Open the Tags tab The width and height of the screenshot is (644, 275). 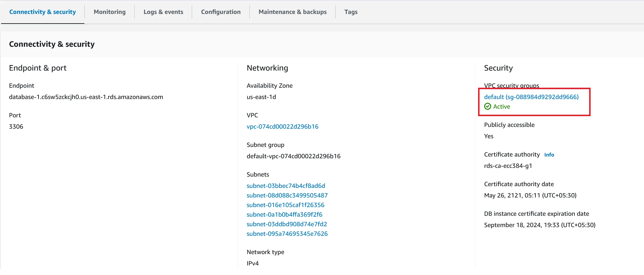[x=351, y=12]
